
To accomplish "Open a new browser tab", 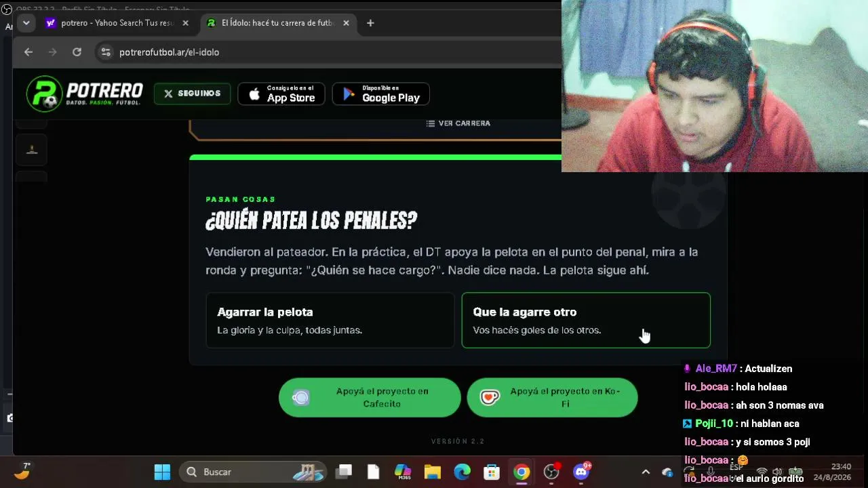I will pyautogui.click(x=370, y=23).
